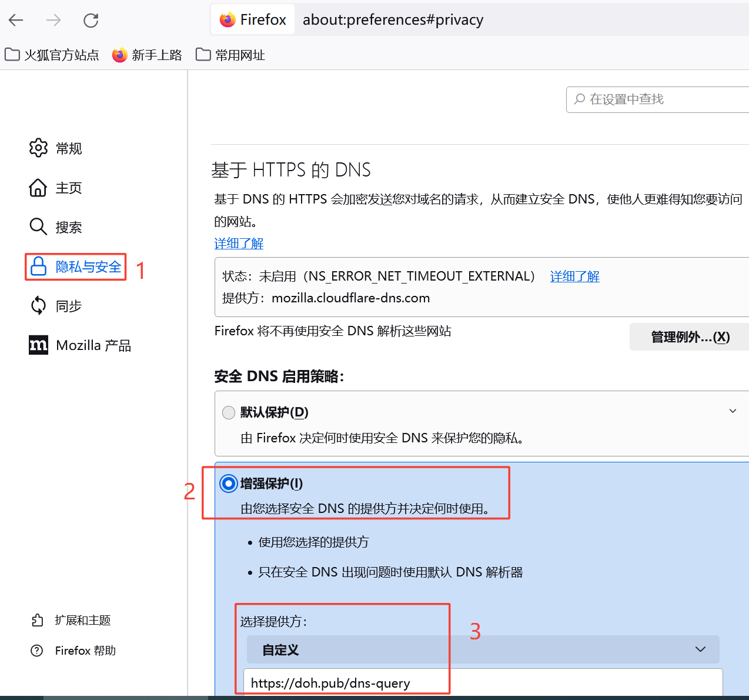Click the 详细了解 link under the description

pyautogui.click(x=239, y=243)
